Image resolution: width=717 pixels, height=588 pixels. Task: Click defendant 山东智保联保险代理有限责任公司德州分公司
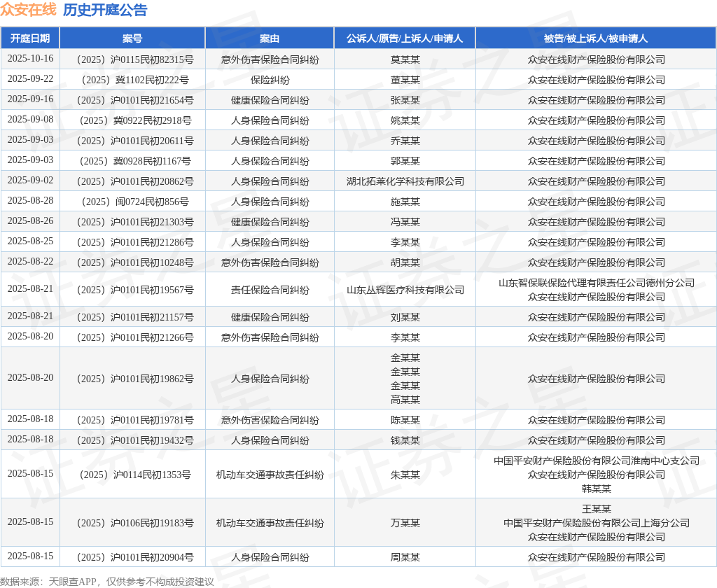click(x=597, y=283)
